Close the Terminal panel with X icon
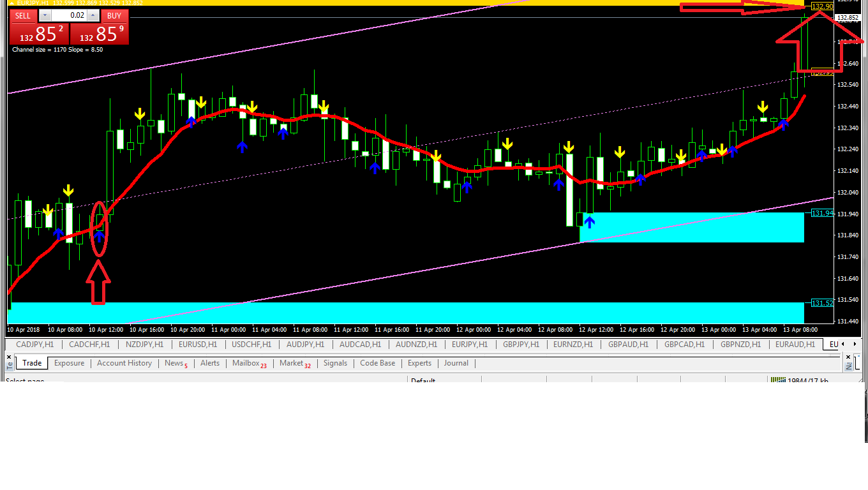The width and height of the screenshot is (868, 490). pos(9,357)
